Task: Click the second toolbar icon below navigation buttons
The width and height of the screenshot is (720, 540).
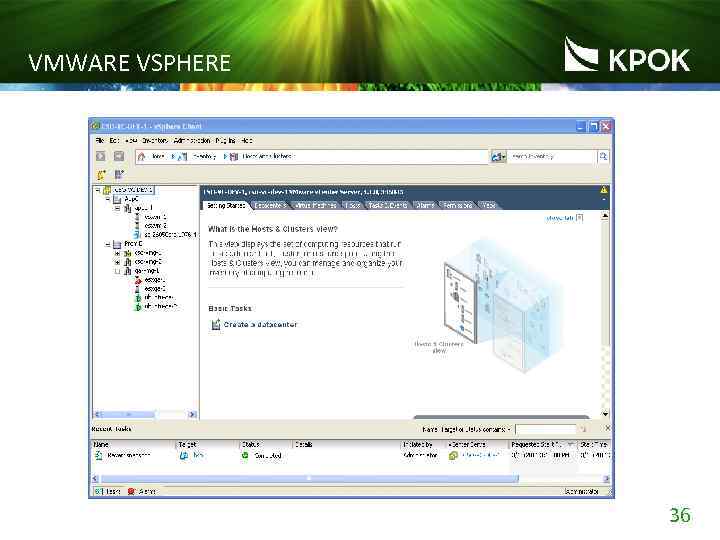Action: click(x=119, y=174)
